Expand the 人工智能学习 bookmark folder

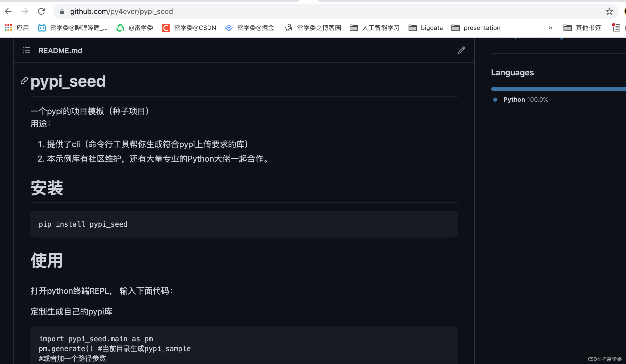374,28
